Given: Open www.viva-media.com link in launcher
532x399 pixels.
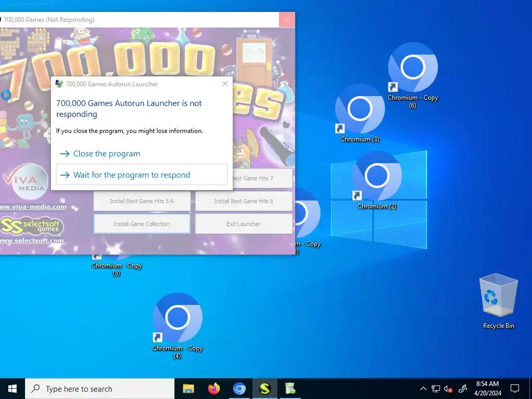Looking at the screenshot, I should coord(33,207).
